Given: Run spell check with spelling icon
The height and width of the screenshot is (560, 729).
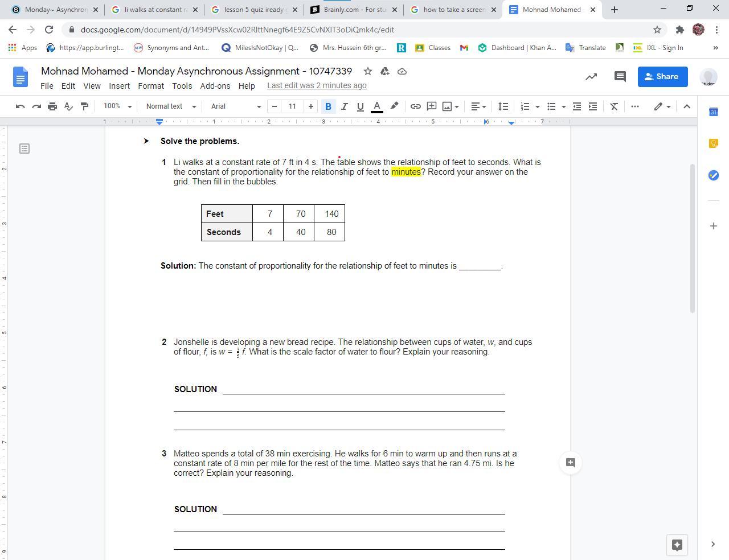Looking at the screenshot, I should click(x=68, y=106).
